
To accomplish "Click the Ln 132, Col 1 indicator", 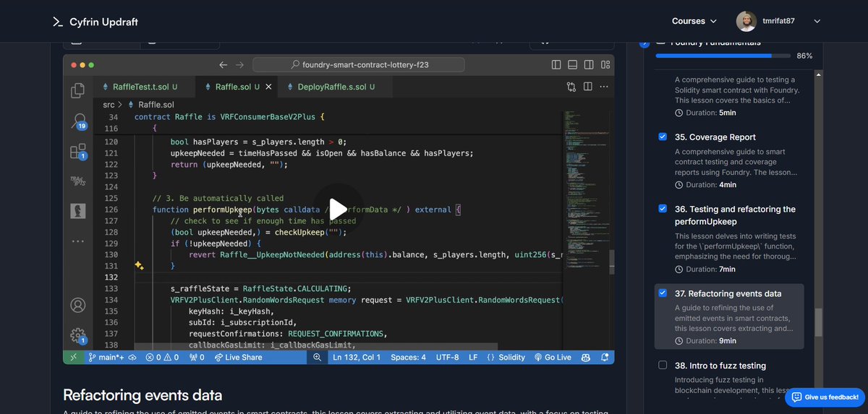I will [x=356, y=357].
